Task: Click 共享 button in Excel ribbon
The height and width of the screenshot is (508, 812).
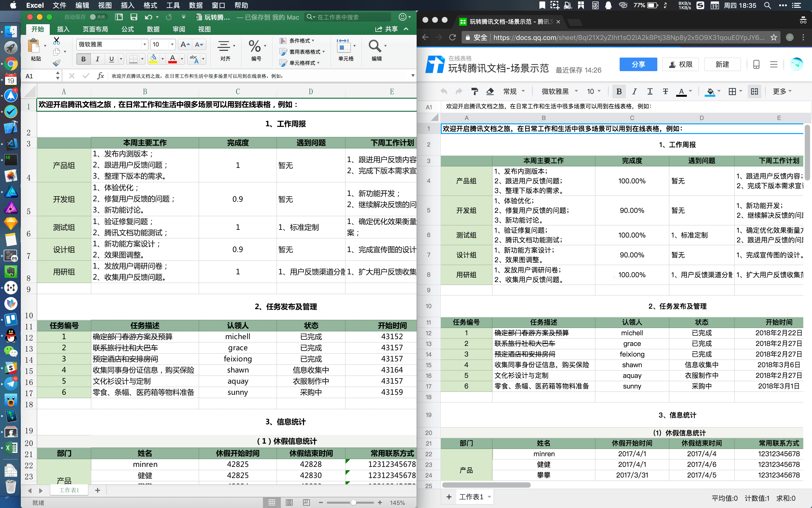Action: pyautogui.click(x=387, y=29)
